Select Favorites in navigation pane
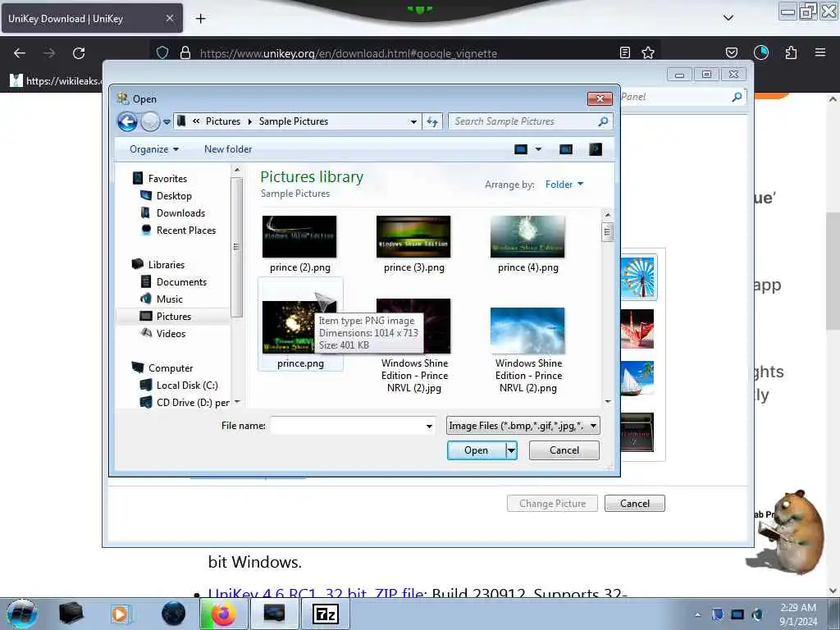The image size is (840, 630). 167,178
